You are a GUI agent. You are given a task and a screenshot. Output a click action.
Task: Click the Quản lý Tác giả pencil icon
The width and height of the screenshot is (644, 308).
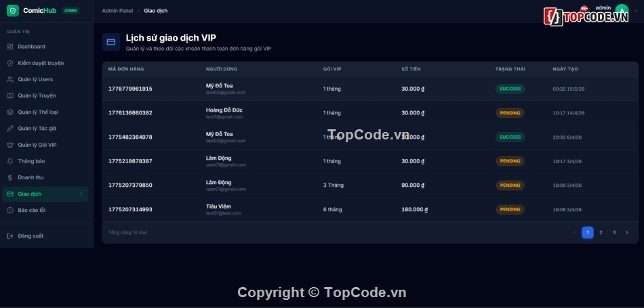pos(10,129)
